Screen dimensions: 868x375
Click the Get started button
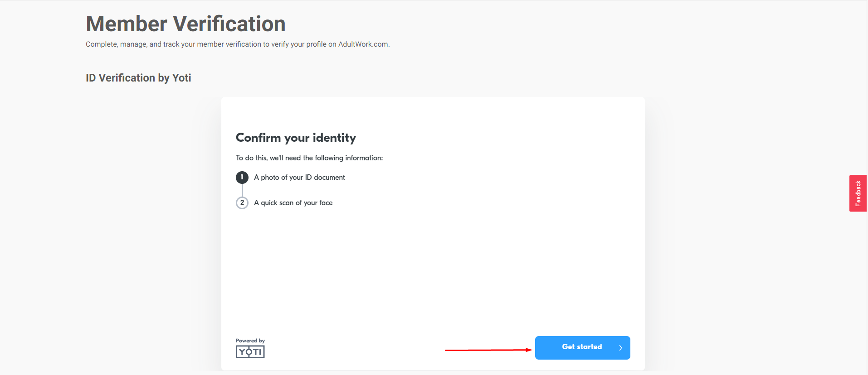tap(582, 347)
